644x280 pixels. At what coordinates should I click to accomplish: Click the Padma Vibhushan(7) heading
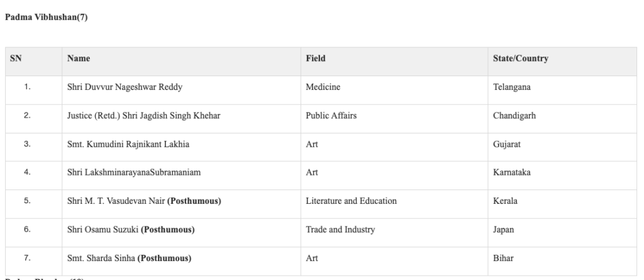(x=46, y=17)
